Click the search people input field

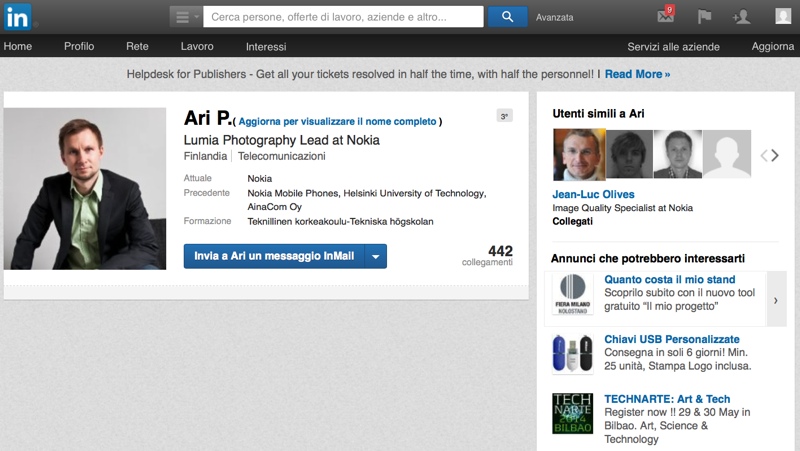343,17
